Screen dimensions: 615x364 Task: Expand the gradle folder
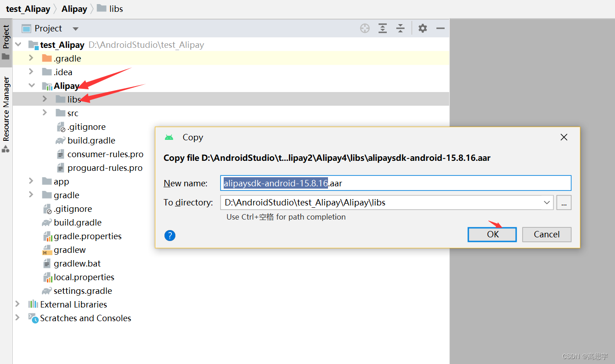(x=31, y=195)
